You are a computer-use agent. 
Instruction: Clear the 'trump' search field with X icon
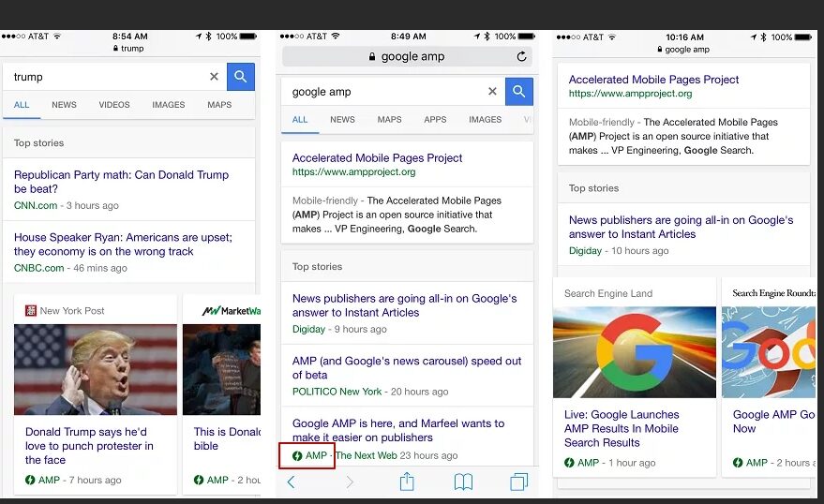(214, 77)
